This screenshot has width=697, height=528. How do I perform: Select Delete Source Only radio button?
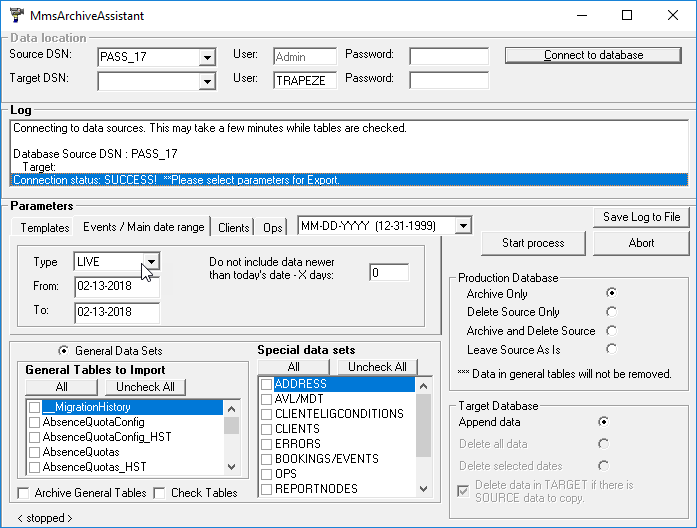tap(612, 312)
